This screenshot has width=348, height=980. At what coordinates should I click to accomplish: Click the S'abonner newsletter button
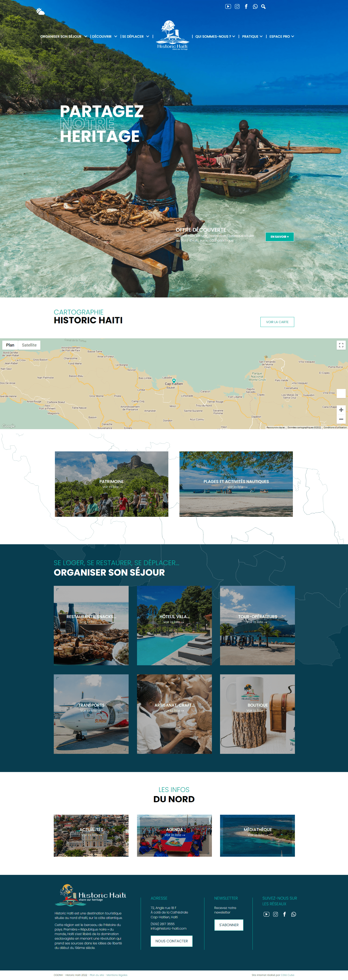click(x=229, y=925)
